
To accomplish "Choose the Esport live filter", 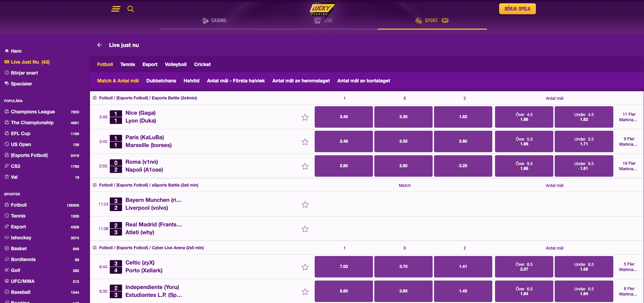I will (150, 64).
